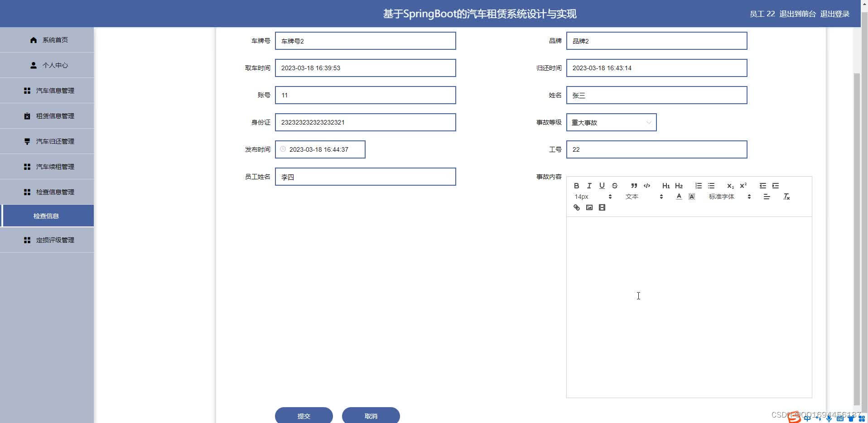The height and width of the screenshot is (423, 868).
Task: Open the 事故等级 dropdown showing 重大事故
Action: (x=611, y=122)
